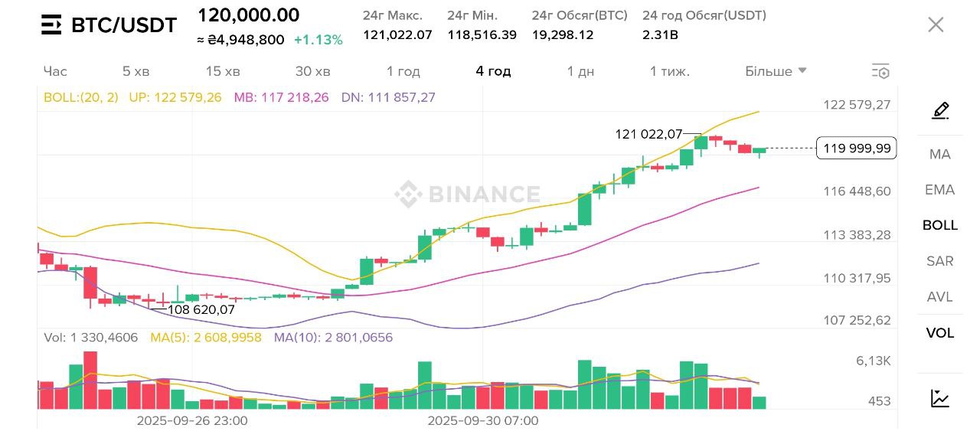Viewport: 980px width, 441px height.
Task: Enable the EMA indicator
Action: pos(940,190)
